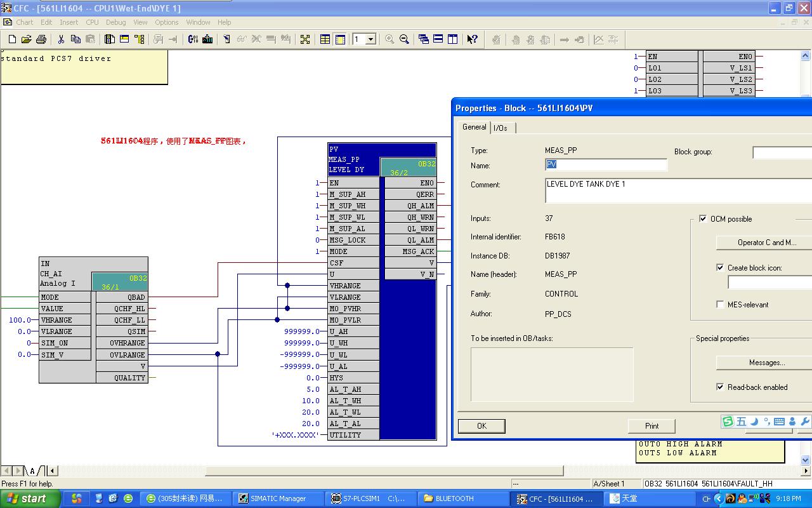This screenshot has width=812, height=508.
Task: Switch to the I/Os tab
Action: click(501, 128)
